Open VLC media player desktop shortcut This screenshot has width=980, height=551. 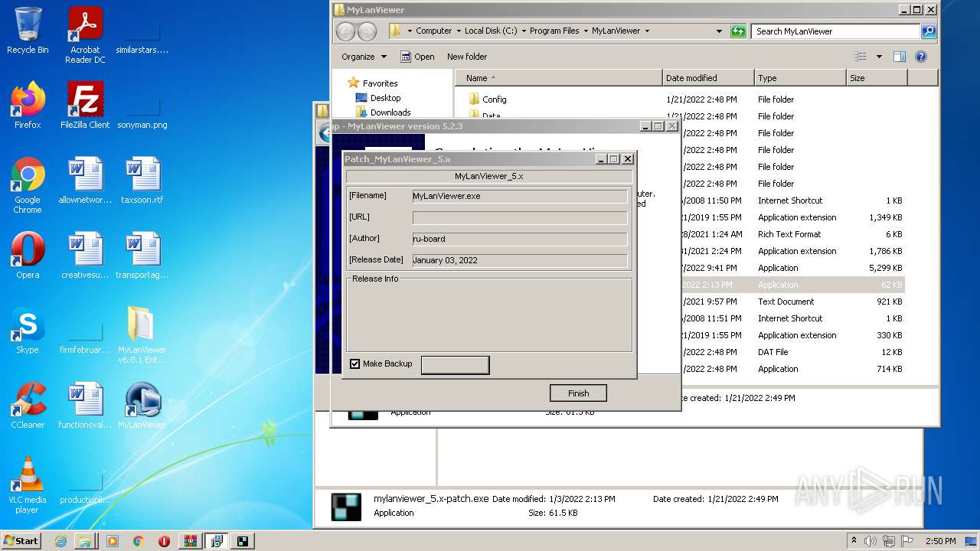[28, 484]
